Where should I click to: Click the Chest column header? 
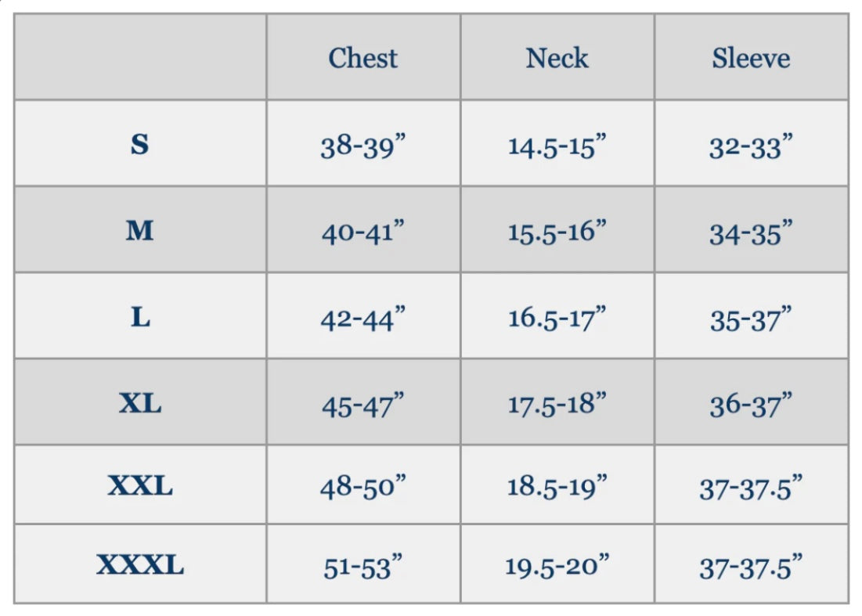tap(362, 58)
